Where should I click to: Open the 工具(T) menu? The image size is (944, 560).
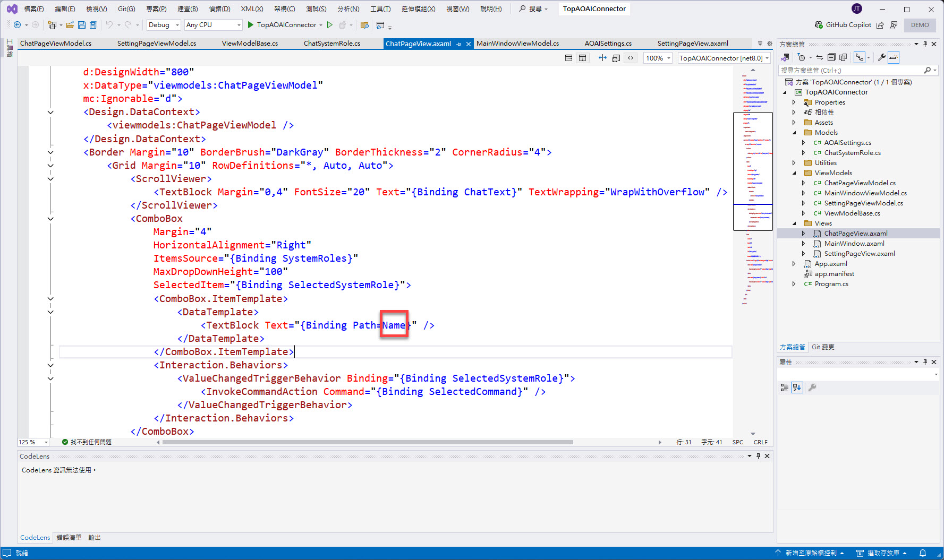[x=380, y=8]
